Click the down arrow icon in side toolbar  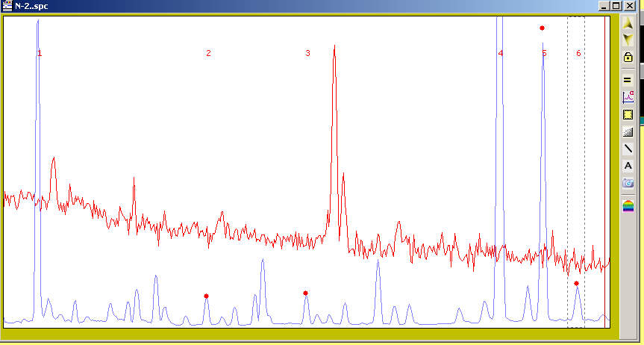pos(628,40)
